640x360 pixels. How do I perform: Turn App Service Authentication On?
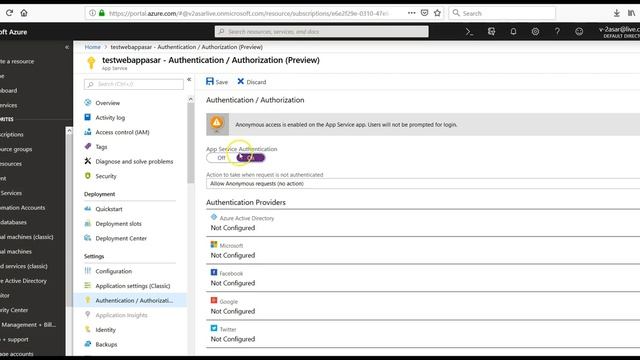pos(251,158)
